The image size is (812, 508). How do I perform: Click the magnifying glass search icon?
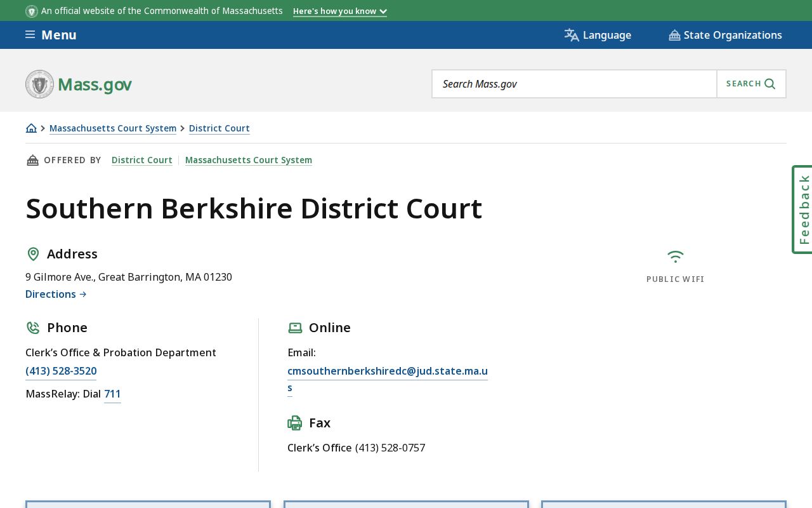(x=770, y=84)
